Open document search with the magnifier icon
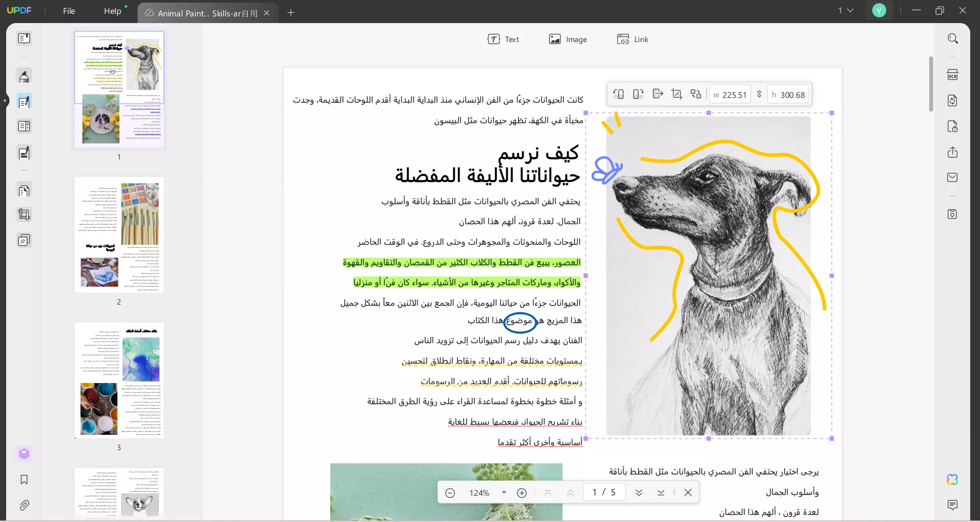This screenshot has height=522, width=980. pos(953,38)
